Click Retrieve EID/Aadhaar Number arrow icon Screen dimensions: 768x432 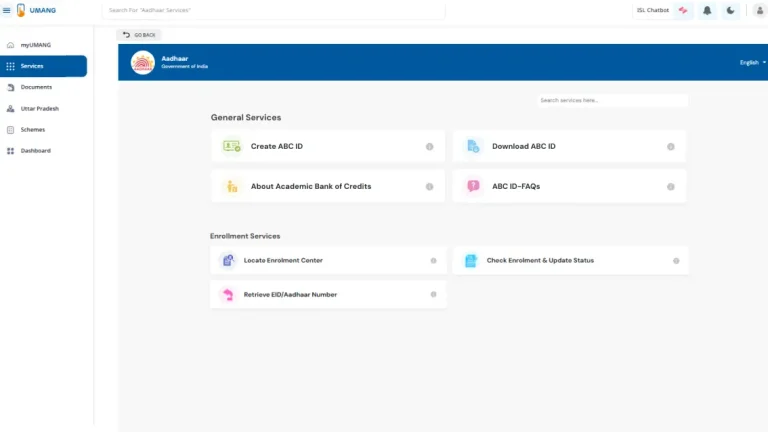228,294
